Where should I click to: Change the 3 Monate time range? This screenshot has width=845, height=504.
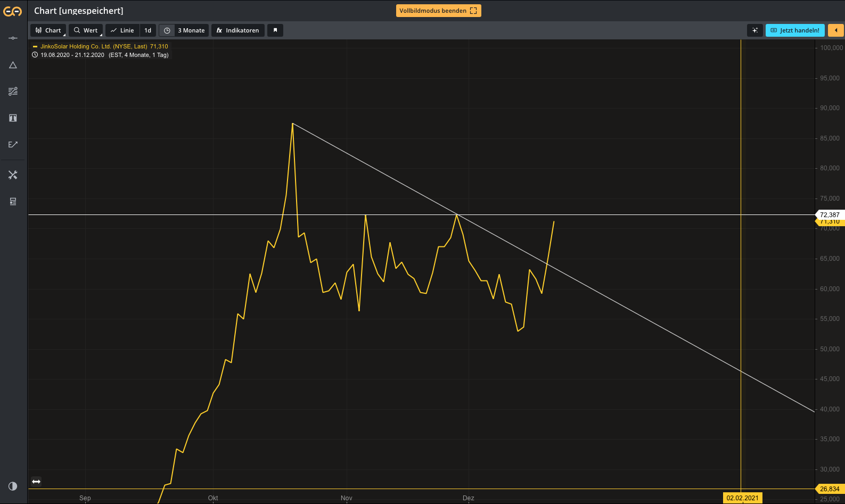pyautogui.click(x=191, y=30)
